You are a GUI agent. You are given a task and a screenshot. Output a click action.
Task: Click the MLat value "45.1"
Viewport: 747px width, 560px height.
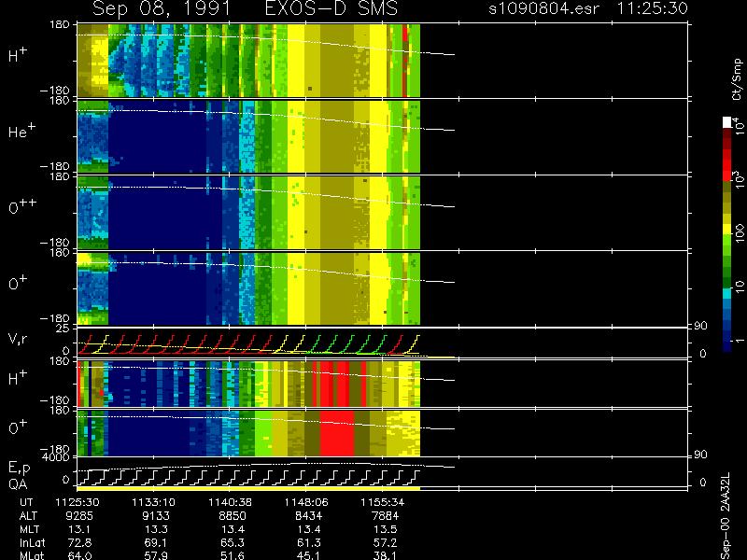click(309, 555)
